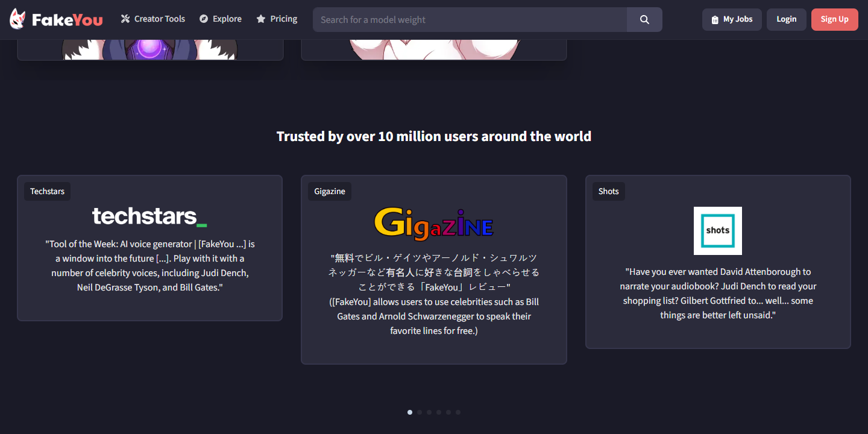Click the Sign Up button
Screen dimensions: 868x434
coord(835,19)
